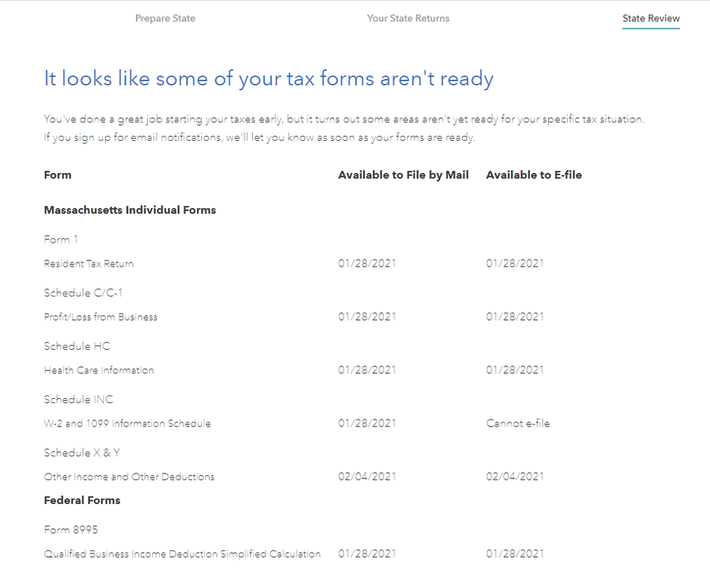Click Other Income and Other Deductions description
This screenshot has height=588, width=710.
point(129,477)
